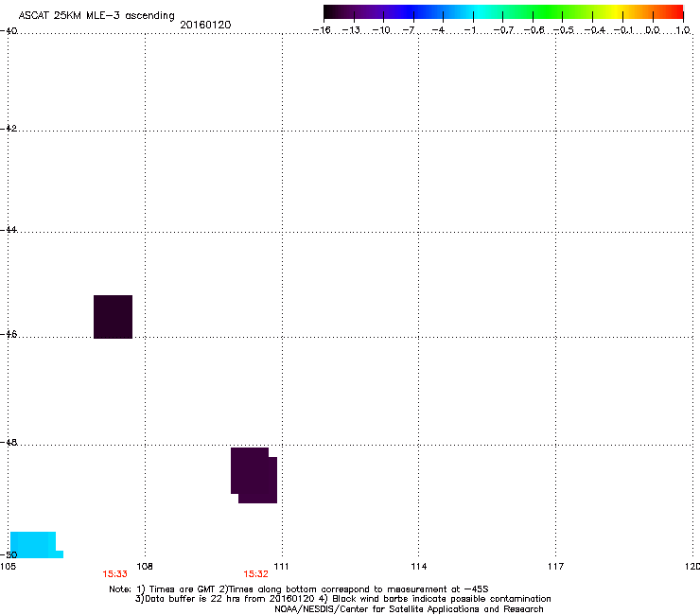Click the ASCAT 25KM MLE-3 ascending title
The height and width of the screenshot is (615, 700).
tap(96, 15)
